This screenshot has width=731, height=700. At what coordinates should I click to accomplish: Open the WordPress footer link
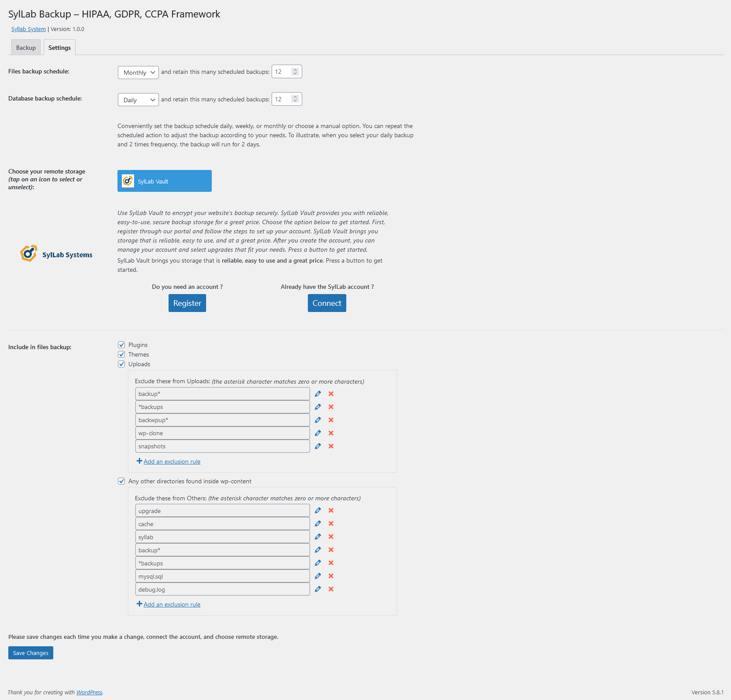tap(90, 693)
